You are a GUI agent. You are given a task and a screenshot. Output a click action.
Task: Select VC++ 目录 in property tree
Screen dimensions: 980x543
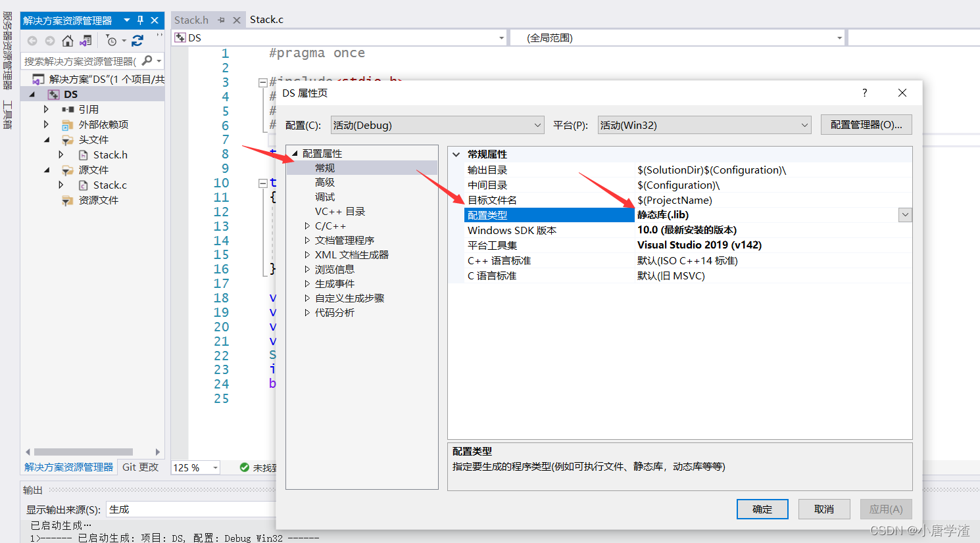pos(340,211)
